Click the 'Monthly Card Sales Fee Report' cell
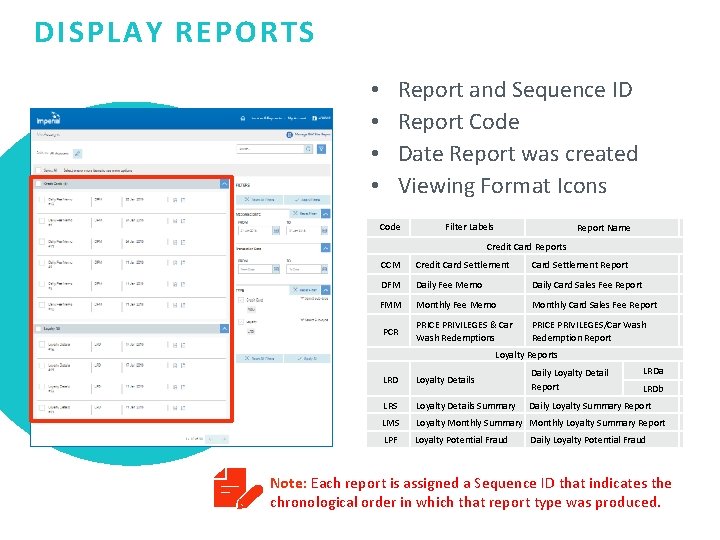The height and width of the screenshot is (540, 720). click(602, 305)
